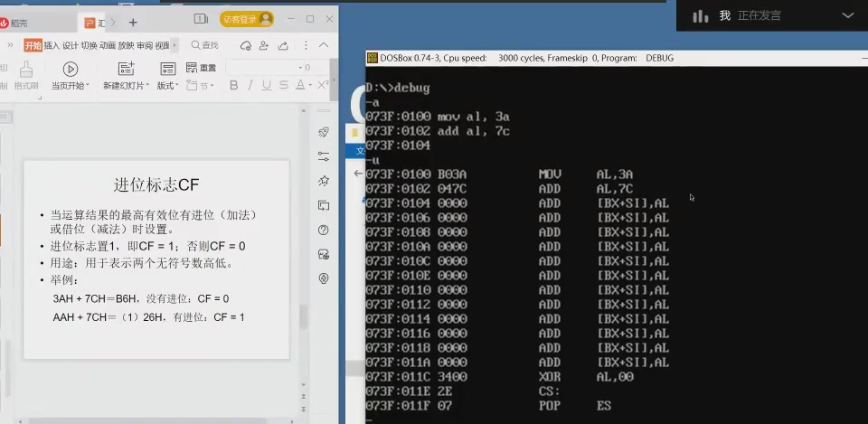This screenshot has height=424, width=868.
Task: Click the format painter brush icon
Action: (26, 70)
